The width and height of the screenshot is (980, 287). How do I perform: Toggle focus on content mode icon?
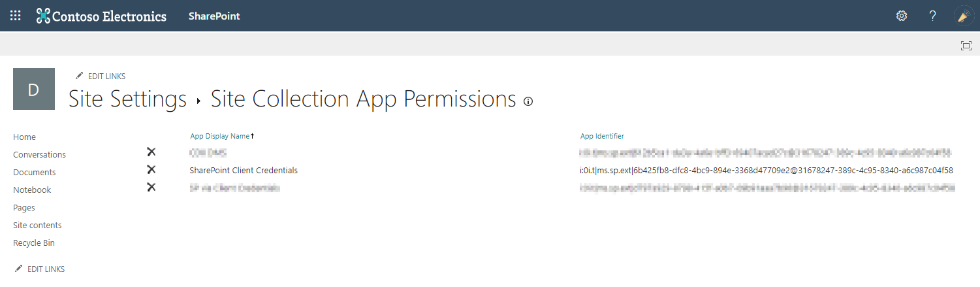966,45
